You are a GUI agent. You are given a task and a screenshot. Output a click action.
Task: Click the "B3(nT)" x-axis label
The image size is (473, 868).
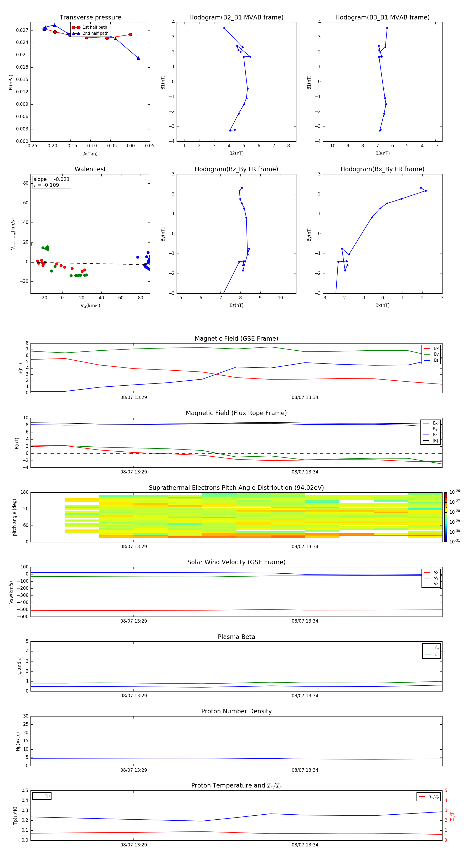click(382, 153)
